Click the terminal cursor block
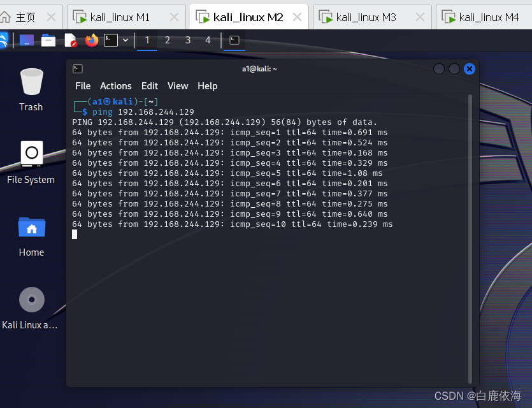Viewport: 532px width, 408px height. click(x=75, y=234)
